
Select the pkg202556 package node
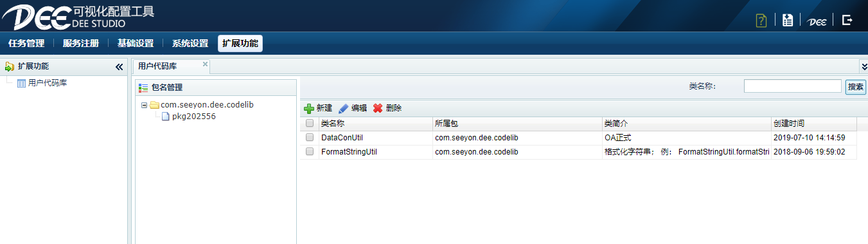(194, 117)
